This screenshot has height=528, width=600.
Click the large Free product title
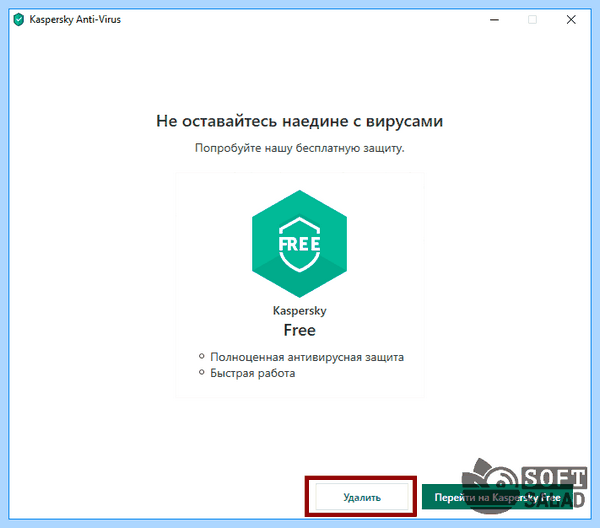(300, 330)
